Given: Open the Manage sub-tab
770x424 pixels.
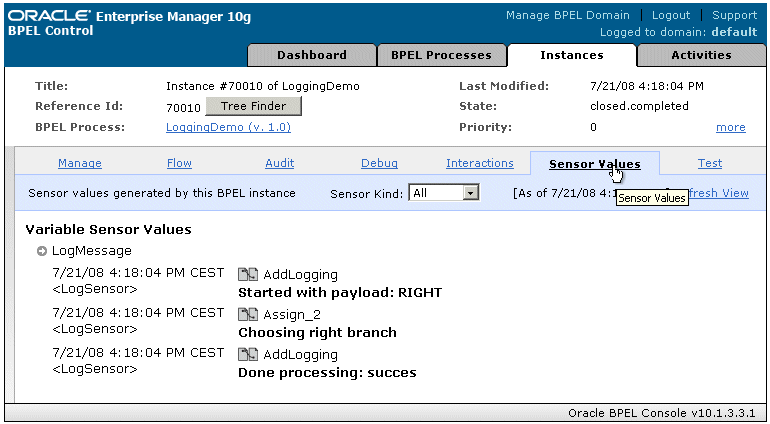Looking at the screenshot, I should tap(80, 163).
